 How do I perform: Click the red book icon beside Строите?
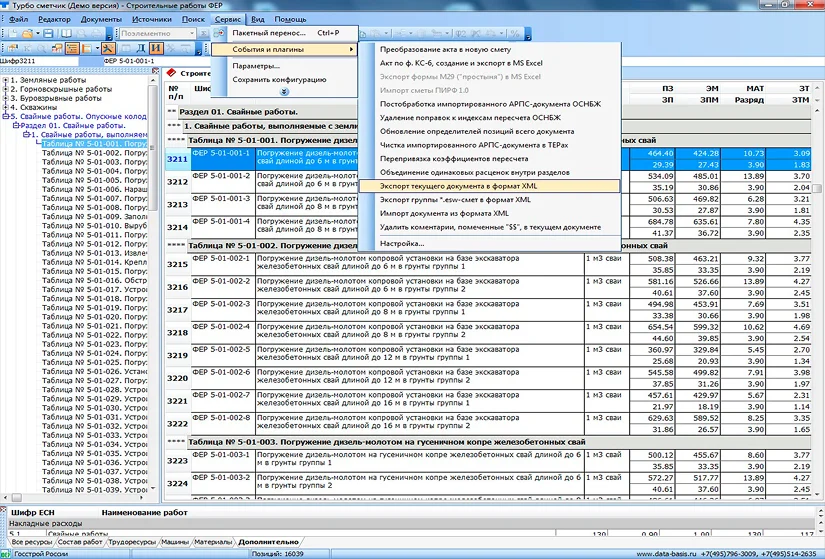(171, 73)
